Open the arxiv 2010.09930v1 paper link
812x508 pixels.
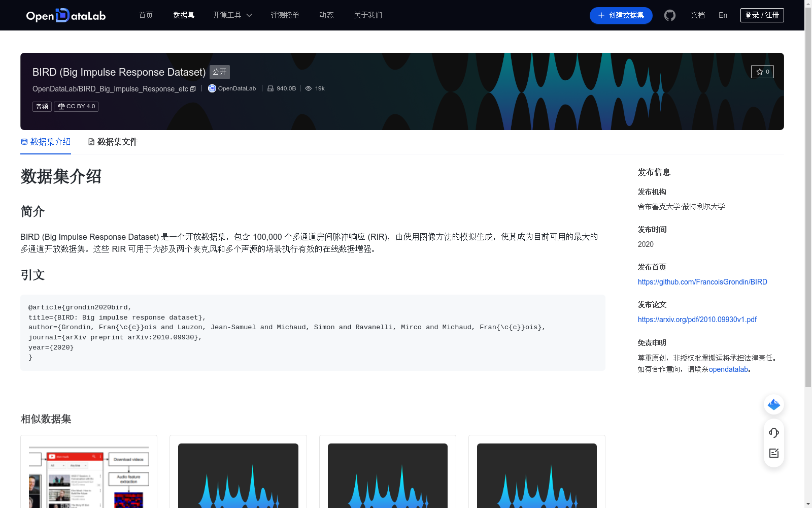[x=697, y=320]
